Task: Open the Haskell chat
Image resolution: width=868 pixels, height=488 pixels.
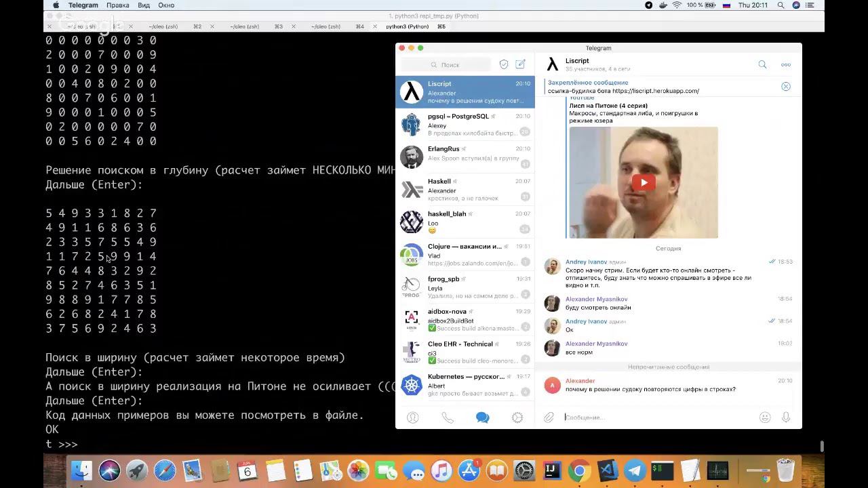Action: click(465, 190)
